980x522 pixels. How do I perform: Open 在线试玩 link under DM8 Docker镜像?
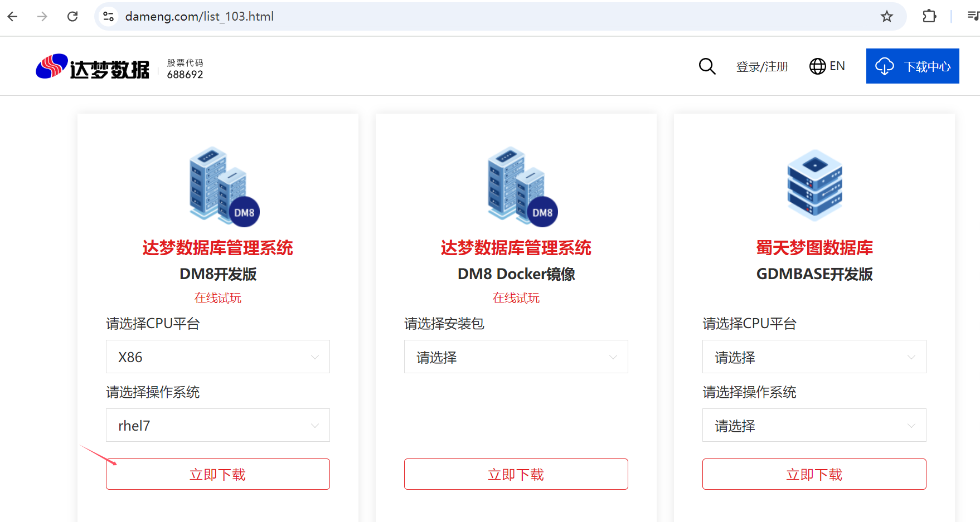(516, 298)
